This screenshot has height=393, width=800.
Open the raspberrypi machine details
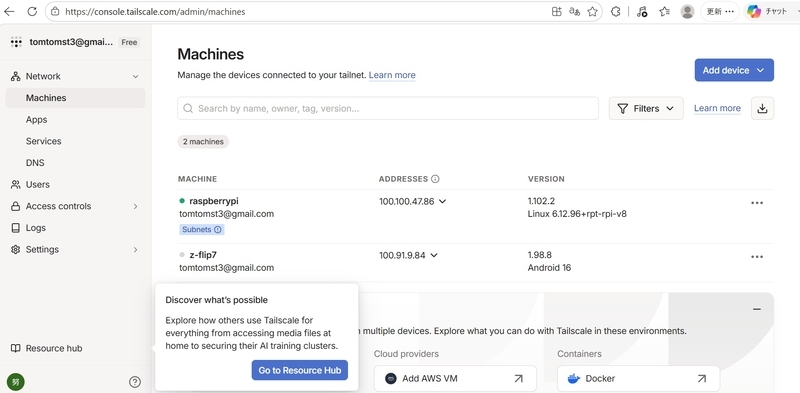pyautogui.click(x=214, y=201)
